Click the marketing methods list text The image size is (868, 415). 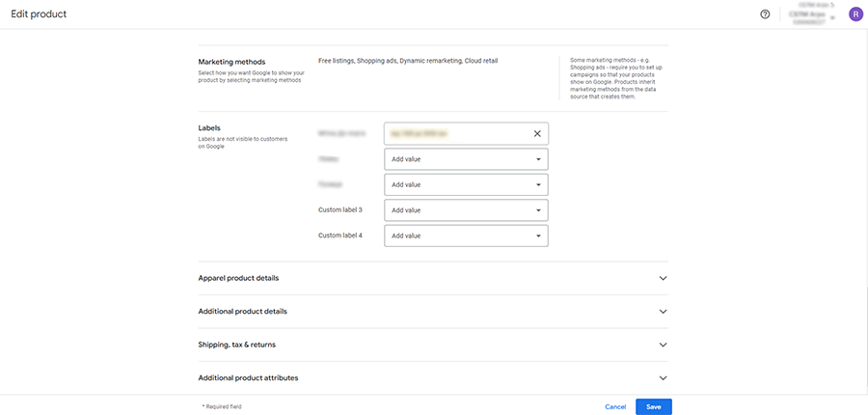407,61
